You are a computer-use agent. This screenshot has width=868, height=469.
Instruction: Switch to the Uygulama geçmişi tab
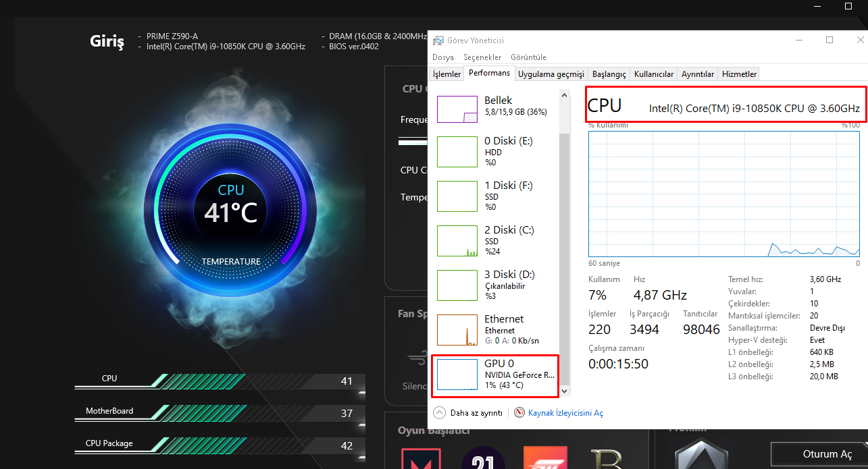pos(551,74)
